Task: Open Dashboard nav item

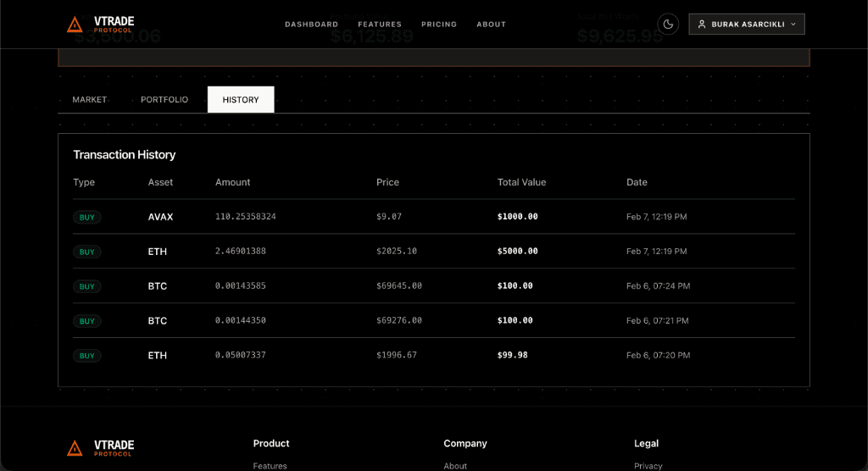Action: point(312,25)
